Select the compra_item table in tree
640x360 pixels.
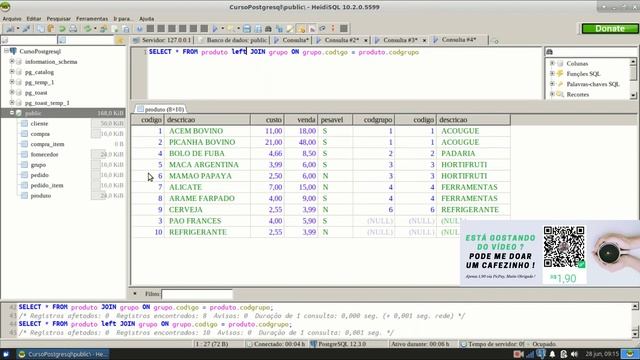[47, 144]
